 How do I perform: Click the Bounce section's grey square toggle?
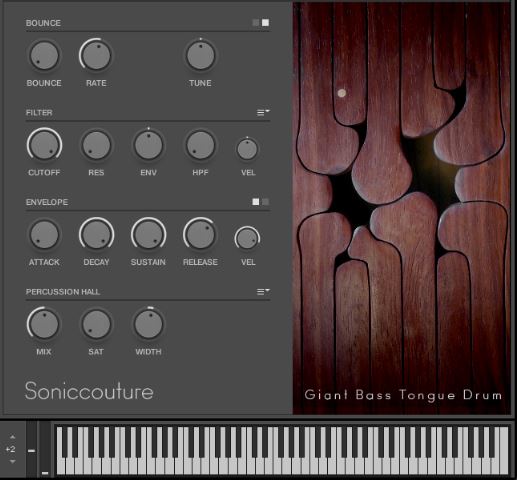[x=256, y=23]
